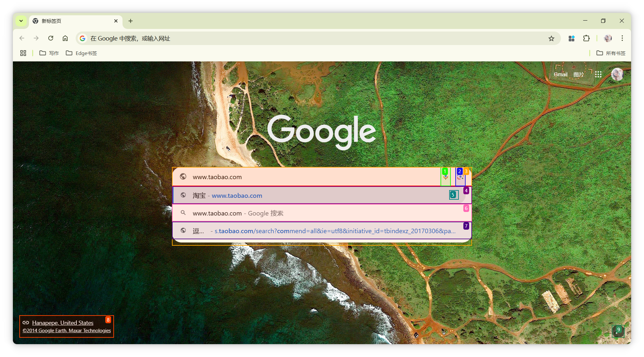The image size is (644, 357).
Task: Open a new tab with plus button
Action: click(130, 21)
